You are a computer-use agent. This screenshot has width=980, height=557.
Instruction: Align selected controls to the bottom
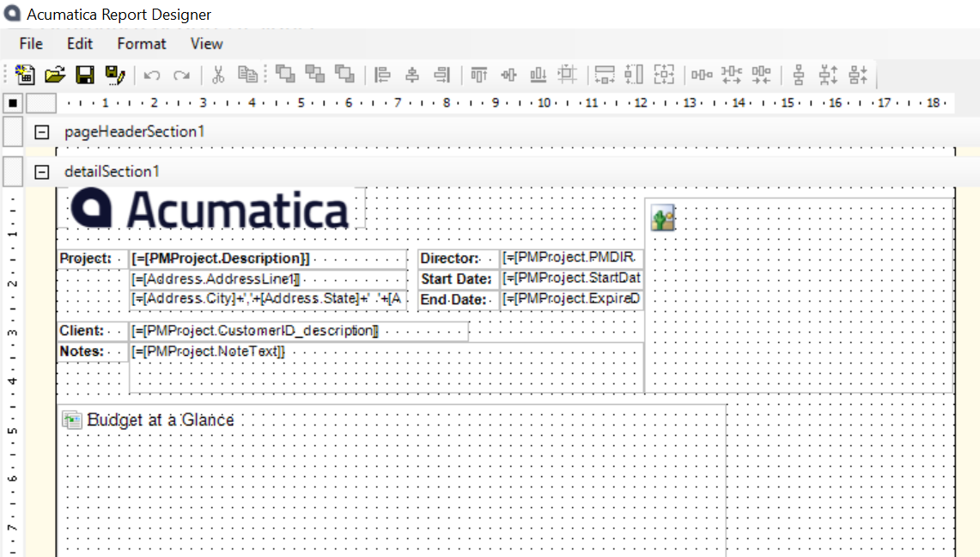click(x=539, y=75)
